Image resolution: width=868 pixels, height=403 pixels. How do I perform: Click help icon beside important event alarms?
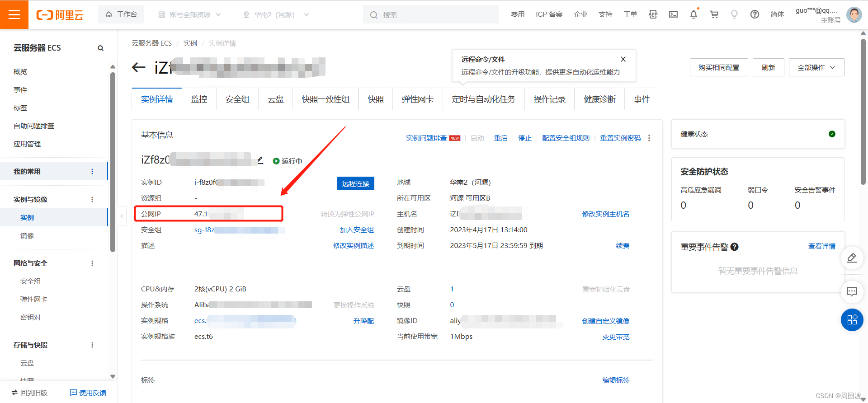(x=735, y=247)
